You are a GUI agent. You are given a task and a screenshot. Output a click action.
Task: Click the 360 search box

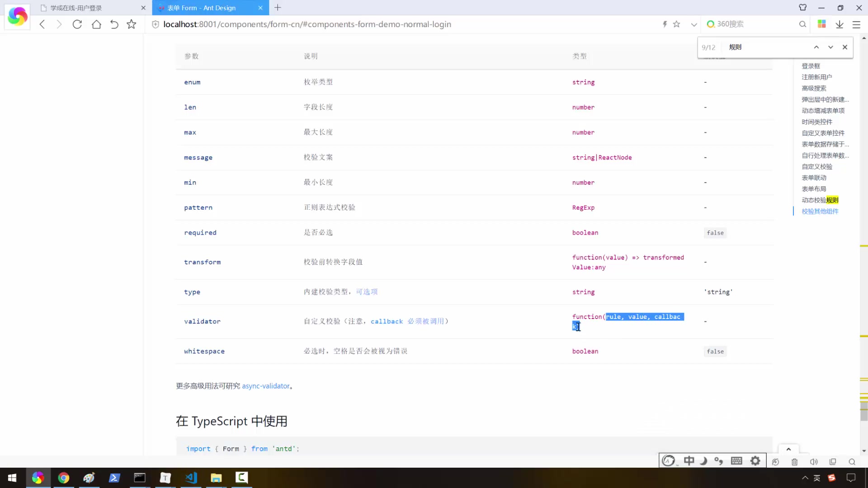755,24
